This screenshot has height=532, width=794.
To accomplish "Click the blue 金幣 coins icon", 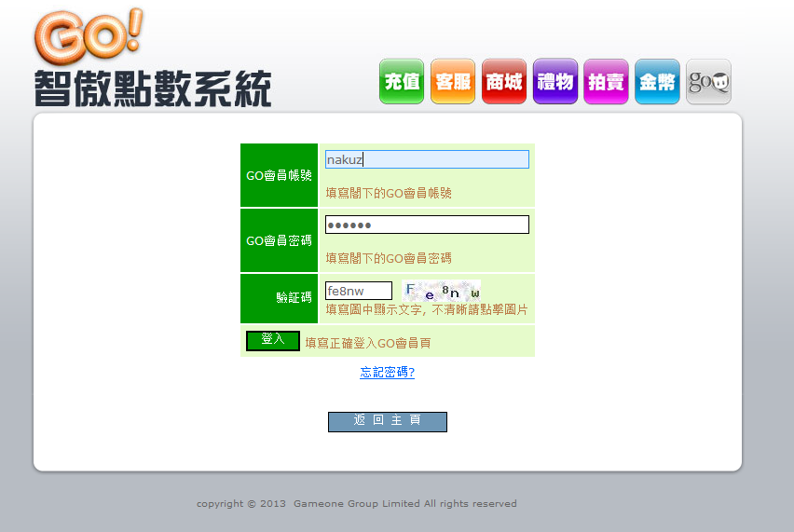I will (x=657, y=82).
